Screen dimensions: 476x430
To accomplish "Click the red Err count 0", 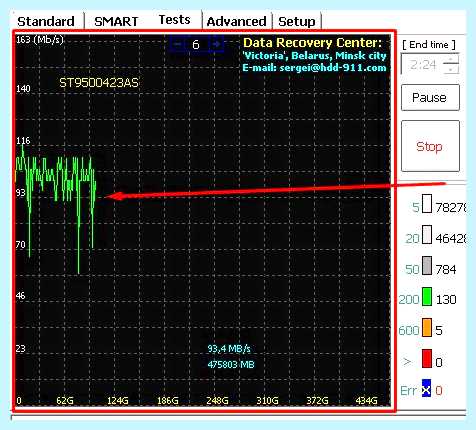I will (x=439, y=390).
